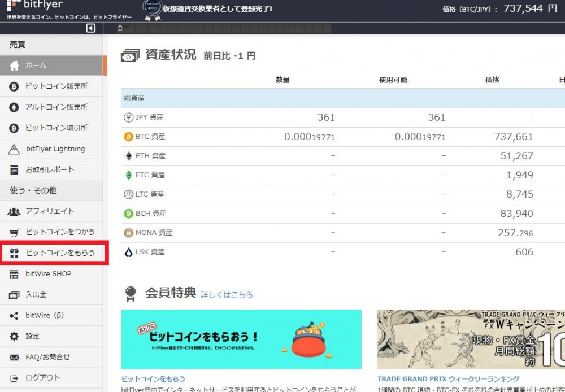Viewport: 565px width, 392px height.
Task: Click the bitWire (β) share icon
Action: pos(15,316)
